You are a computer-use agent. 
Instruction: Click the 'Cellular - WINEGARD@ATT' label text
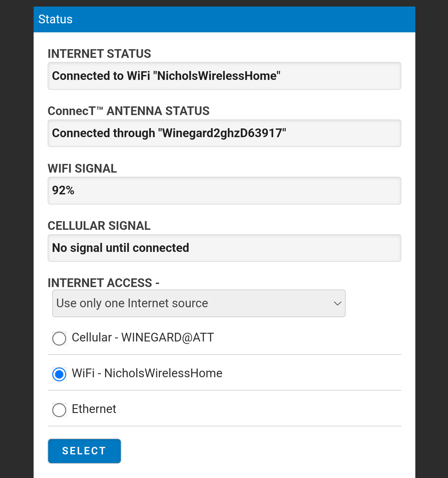pos(143,337)
